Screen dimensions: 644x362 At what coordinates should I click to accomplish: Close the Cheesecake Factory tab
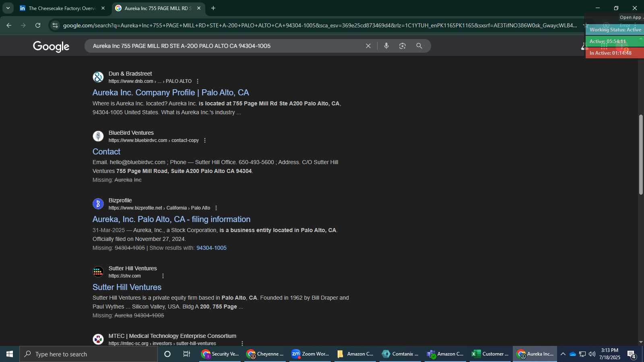point(103,8)
